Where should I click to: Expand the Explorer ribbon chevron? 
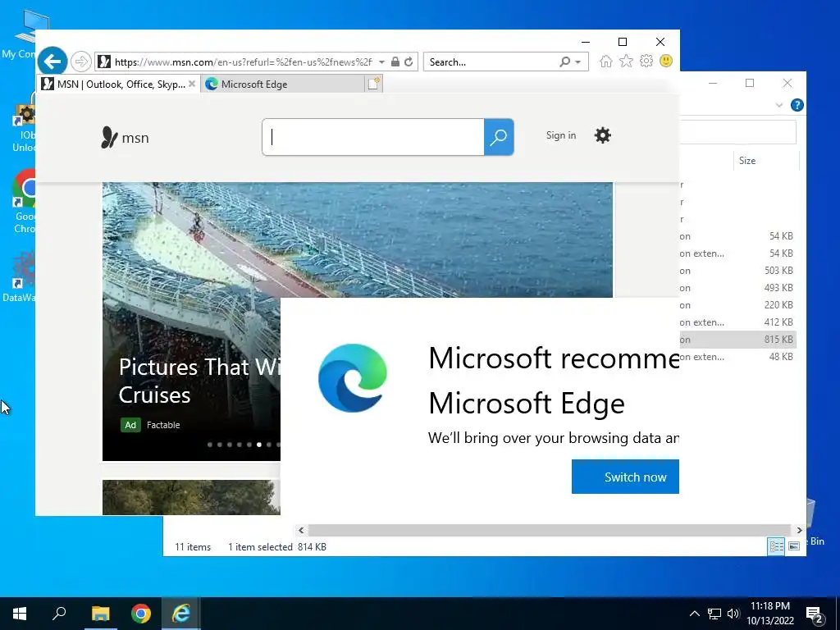pyautogui.click(x=779, y=106)
